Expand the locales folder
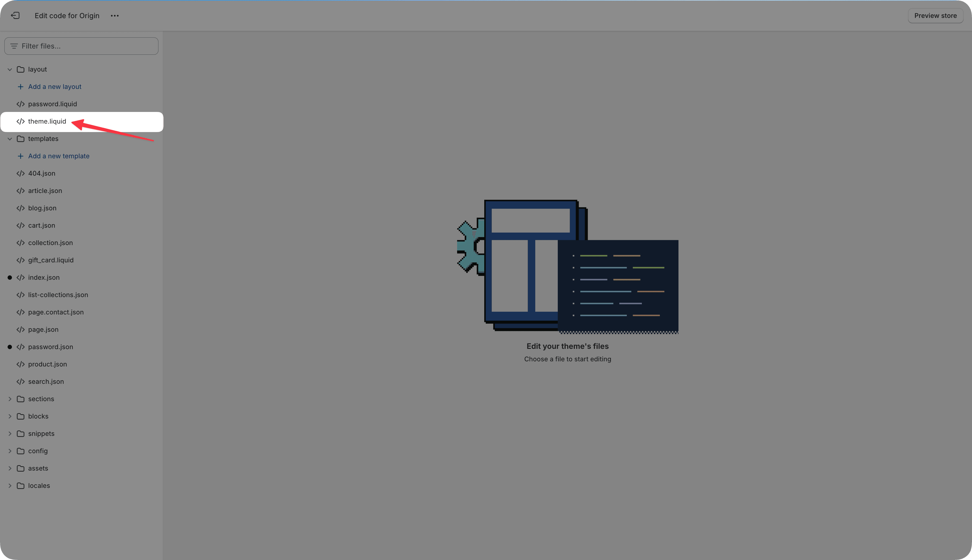This screenshot has width=972, height=560. (9, 485)
